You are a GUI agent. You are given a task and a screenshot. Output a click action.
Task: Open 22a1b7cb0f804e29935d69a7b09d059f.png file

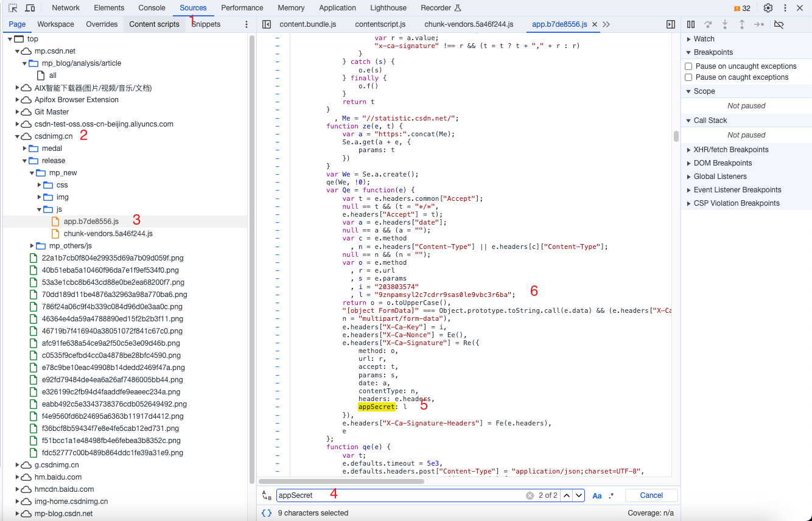[113, 258]
